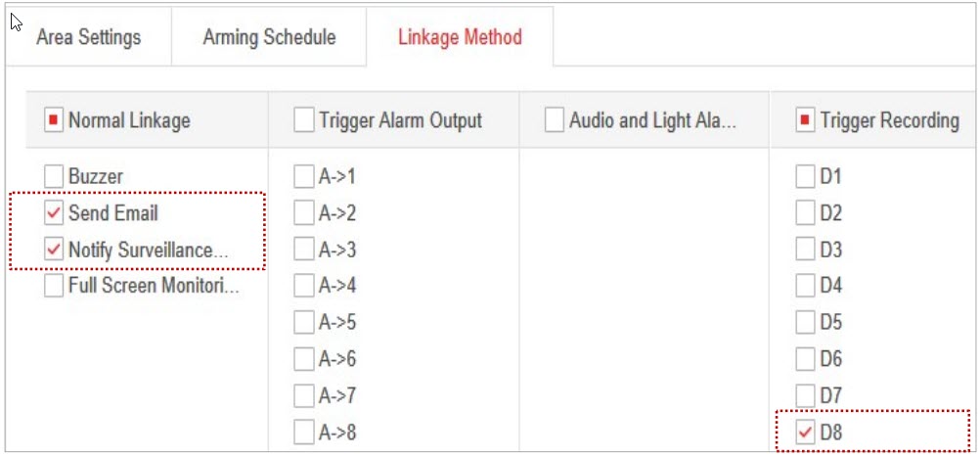Select recording channel D1

[805, 177]
